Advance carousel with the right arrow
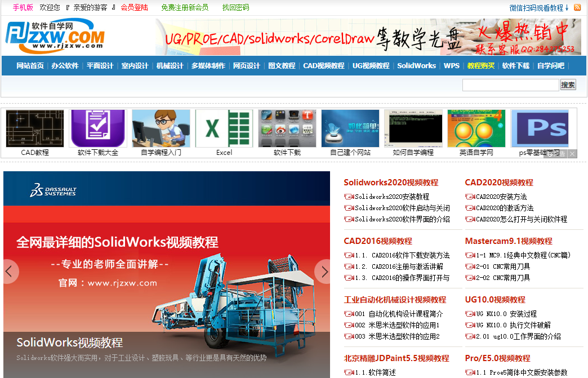The width and height of the screenshot is (588, 378). (x=323, y=272)
